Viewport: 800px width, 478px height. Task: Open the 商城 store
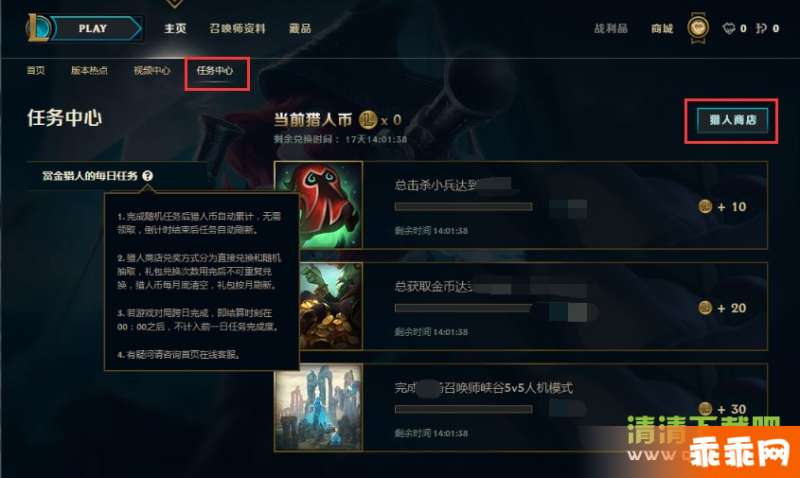coord(662,29)
